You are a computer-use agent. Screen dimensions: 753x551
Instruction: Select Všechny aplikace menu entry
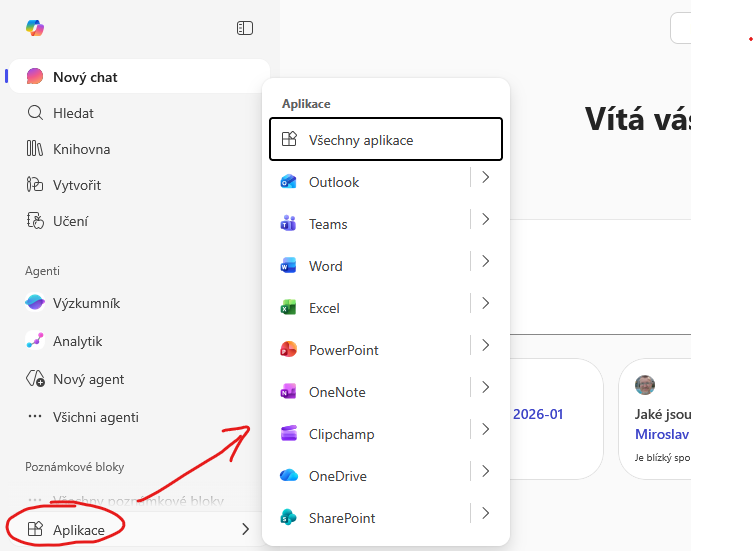(385, 140)
